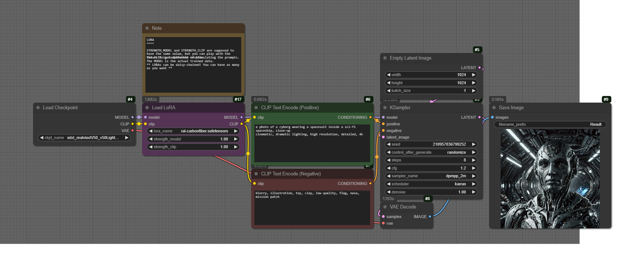The image size is (644, 271).
Task: Collapse the Load Checkpoint node via its dot
Action: tap(38, 108)
